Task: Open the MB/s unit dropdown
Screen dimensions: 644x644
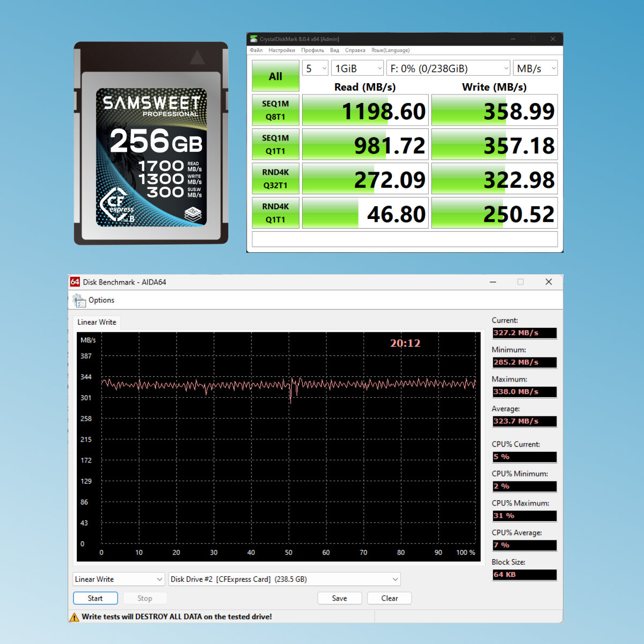Action: pos(535,68)
